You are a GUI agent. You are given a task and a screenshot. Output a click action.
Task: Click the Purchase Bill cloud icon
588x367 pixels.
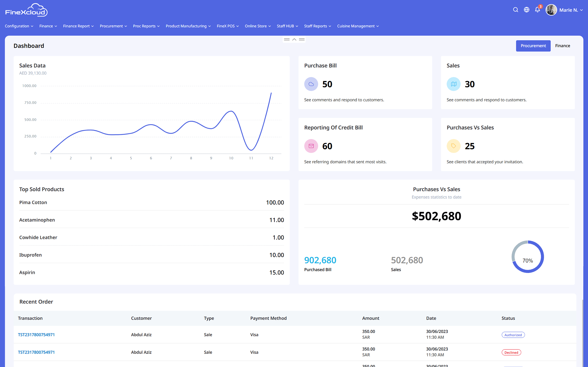[311, 84]
